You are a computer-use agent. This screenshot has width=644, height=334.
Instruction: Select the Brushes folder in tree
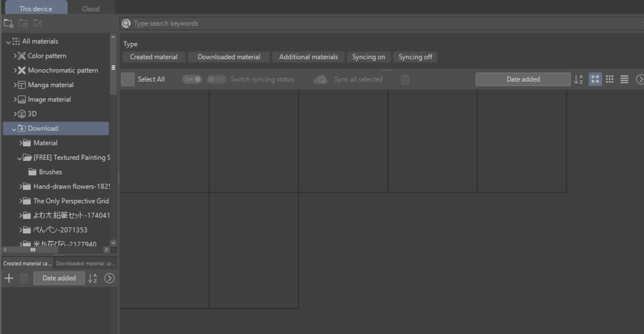point(50,172)
